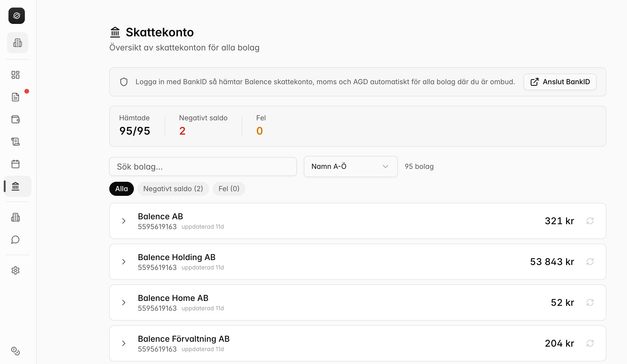The height and width of the screenshot is (364, 627).
Task: Focus the Sök bolag search field
Action: [203, 167]
